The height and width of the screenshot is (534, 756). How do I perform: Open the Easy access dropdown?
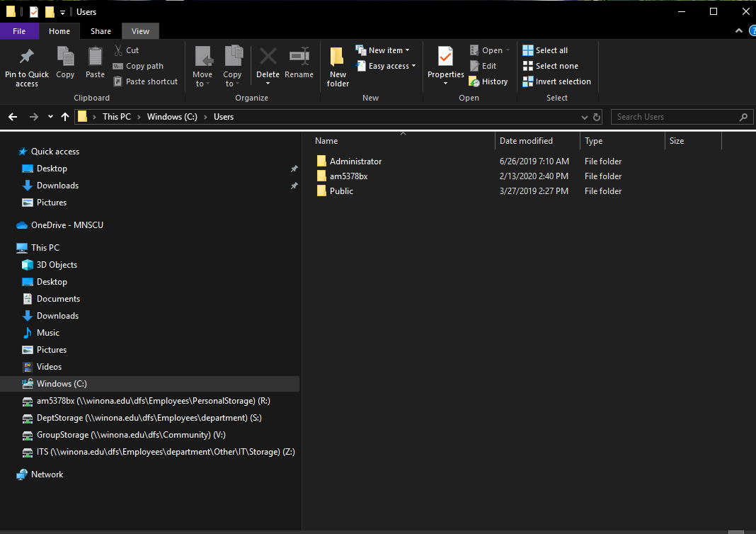pyautogui.click(x=386, y=66)
